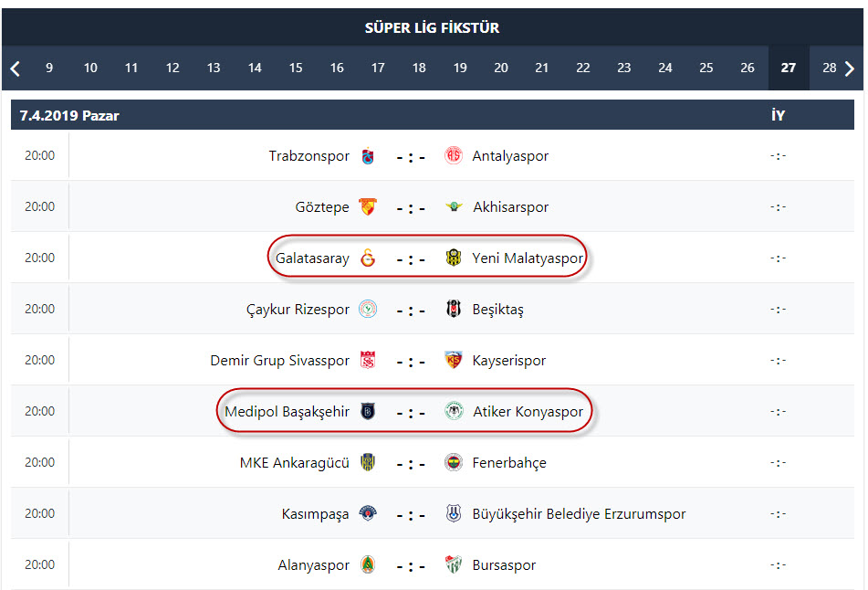Image resolution: width=868 pixels, height=590 pixels.
Task: Select the Beşiktaş eagle crest icon
Action: click(454, 309)
